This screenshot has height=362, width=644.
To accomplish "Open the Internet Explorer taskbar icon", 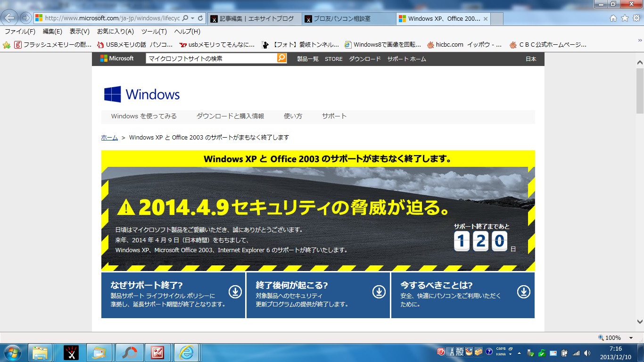I will (x=187, y=353).
